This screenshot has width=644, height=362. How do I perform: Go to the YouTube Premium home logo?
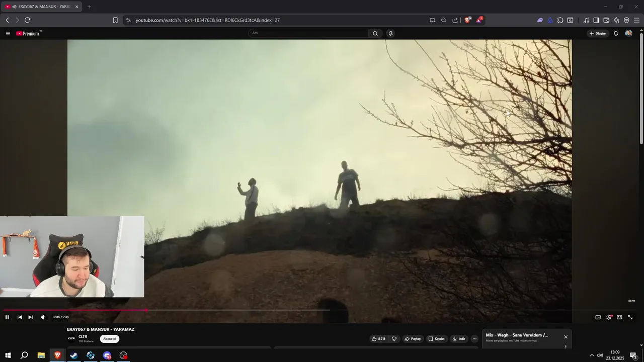coord(29,34)
